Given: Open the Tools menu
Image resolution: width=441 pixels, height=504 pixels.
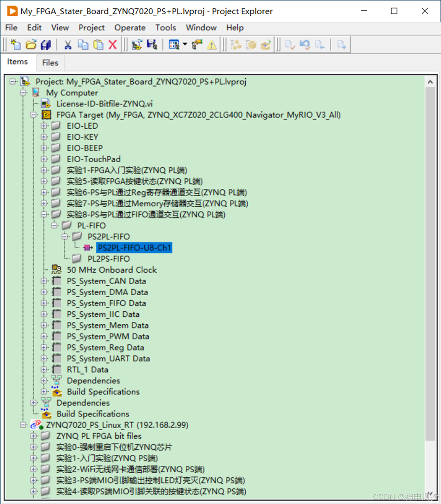Looking at the screenshot, I should [165, 28].
